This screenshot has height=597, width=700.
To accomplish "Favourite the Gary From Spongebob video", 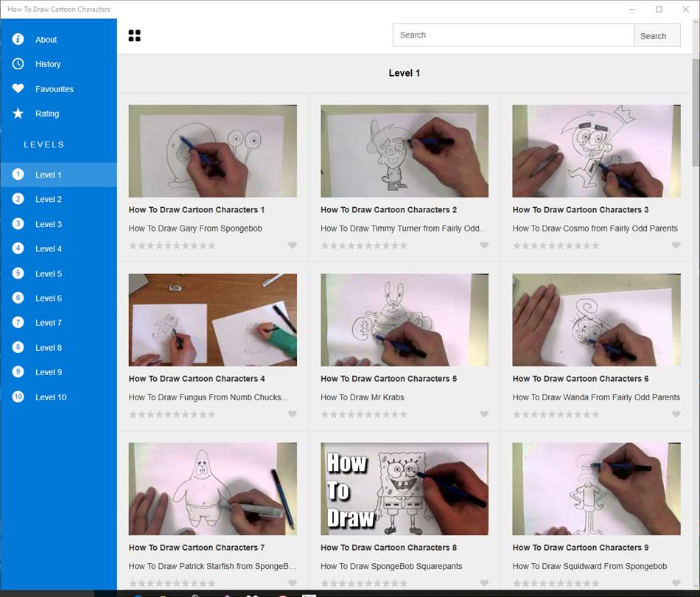I will click(293, 245).
